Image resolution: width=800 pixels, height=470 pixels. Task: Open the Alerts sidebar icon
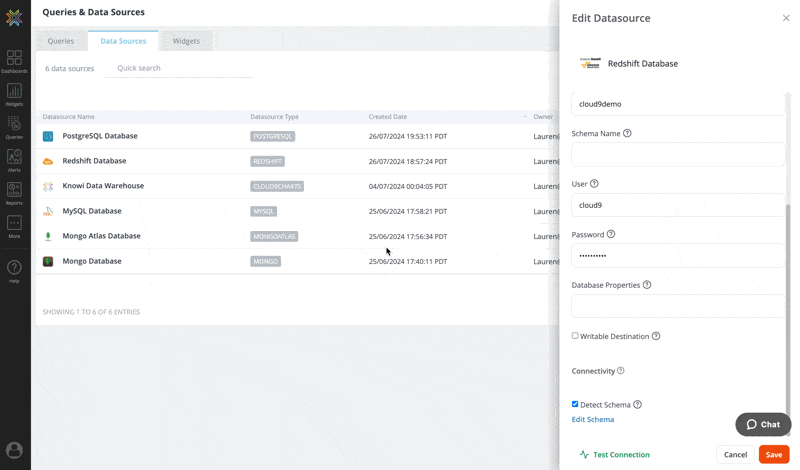14,160
